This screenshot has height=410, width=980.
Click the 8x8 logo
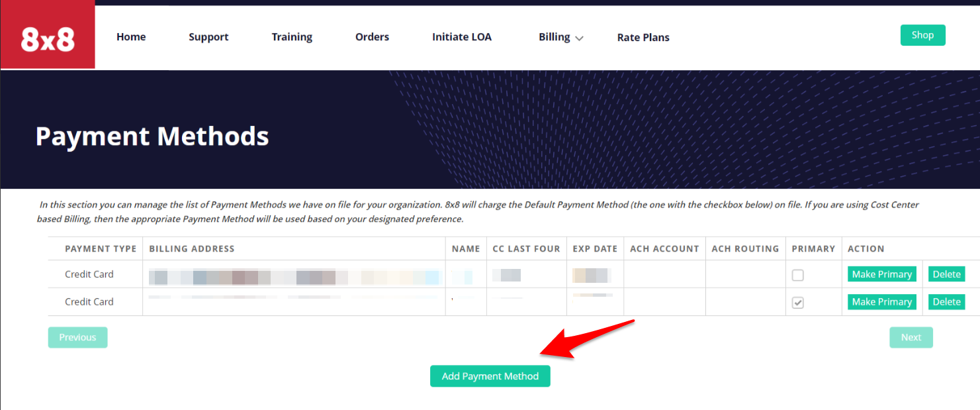[48, 38]
